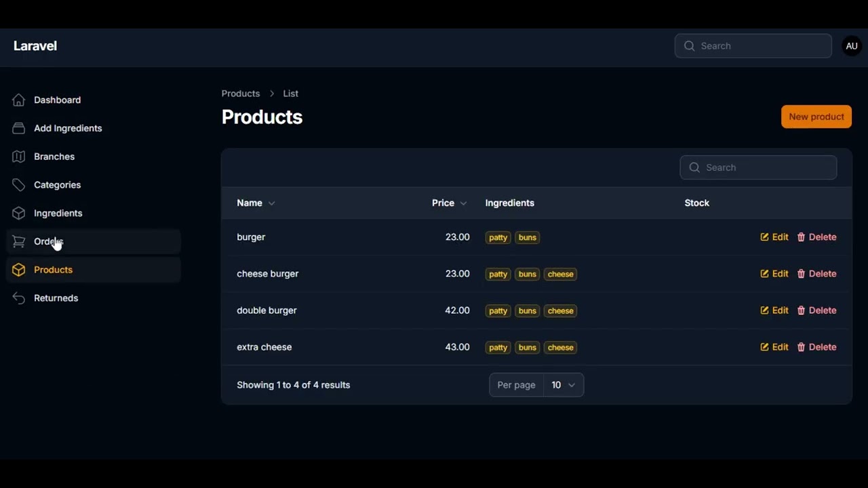The width and height of the screenshot is (868, 488).
Task: Click the 43.00 price cell
Action: pos(457,347)
